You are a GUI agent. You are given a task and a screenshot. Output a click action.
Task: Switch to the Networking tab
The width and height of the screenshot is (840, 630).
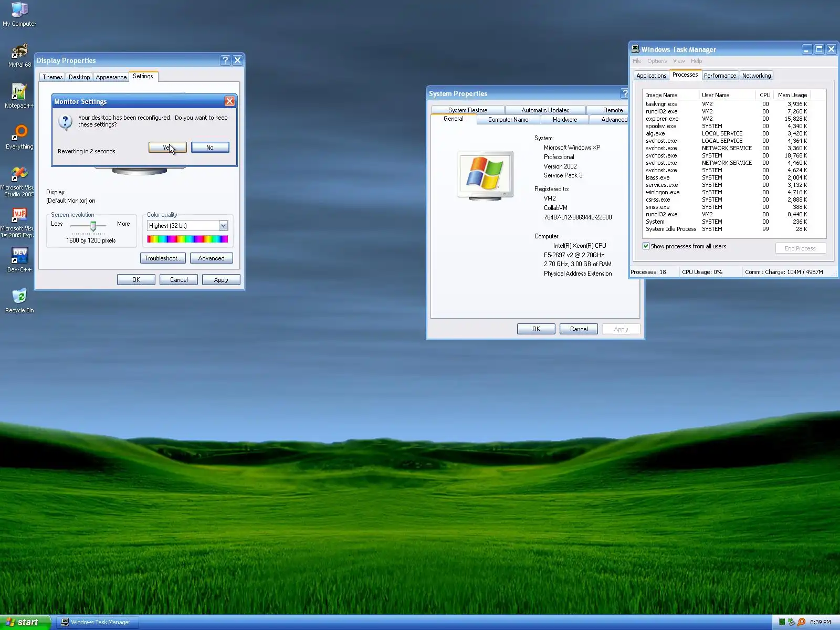(x=757, y=76)
